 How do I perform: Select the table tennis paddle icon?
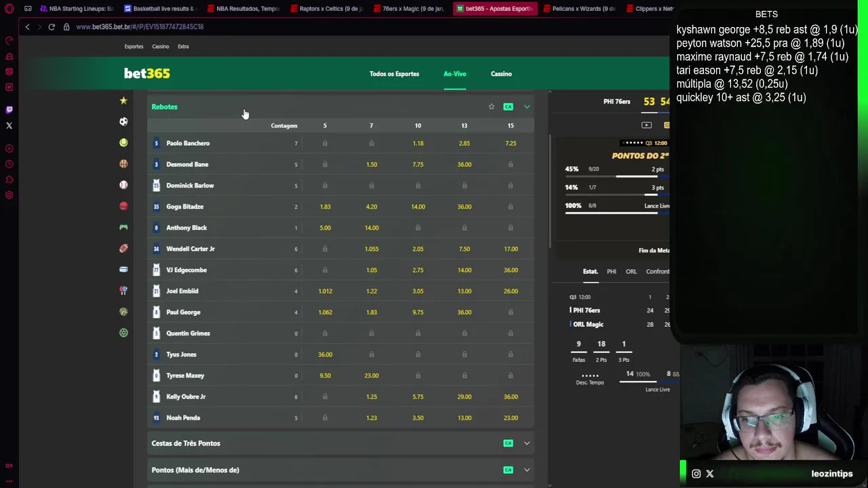[123, 291]
